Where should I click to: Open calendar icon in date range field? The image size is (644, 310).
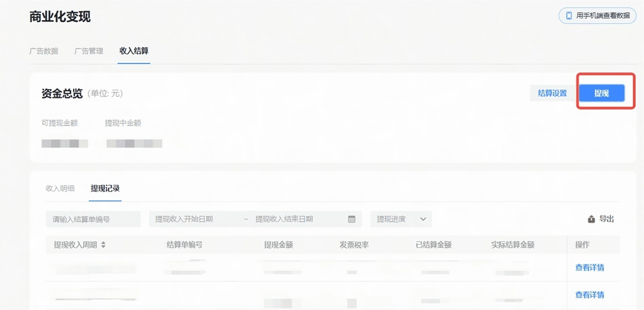coord(352,219)
